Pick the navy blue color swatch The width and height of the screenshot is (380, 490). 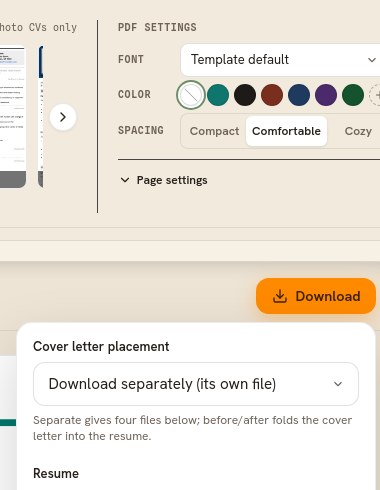[299, 95]
